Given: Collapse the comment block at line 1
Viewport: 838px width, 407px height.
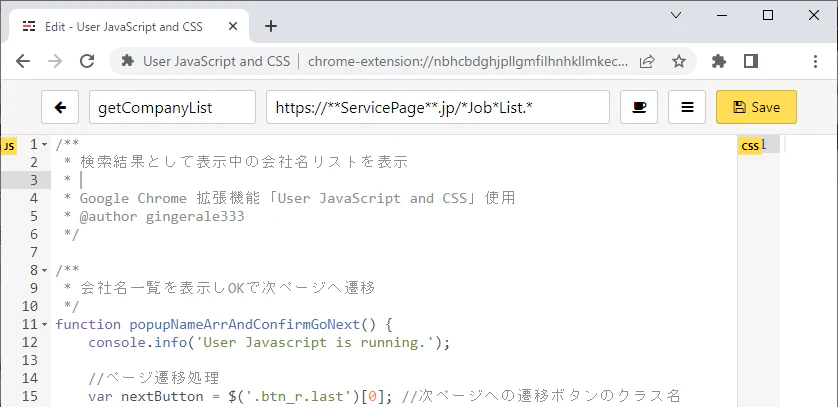Looking at the screenshot, I should click(x=44, y=144).
